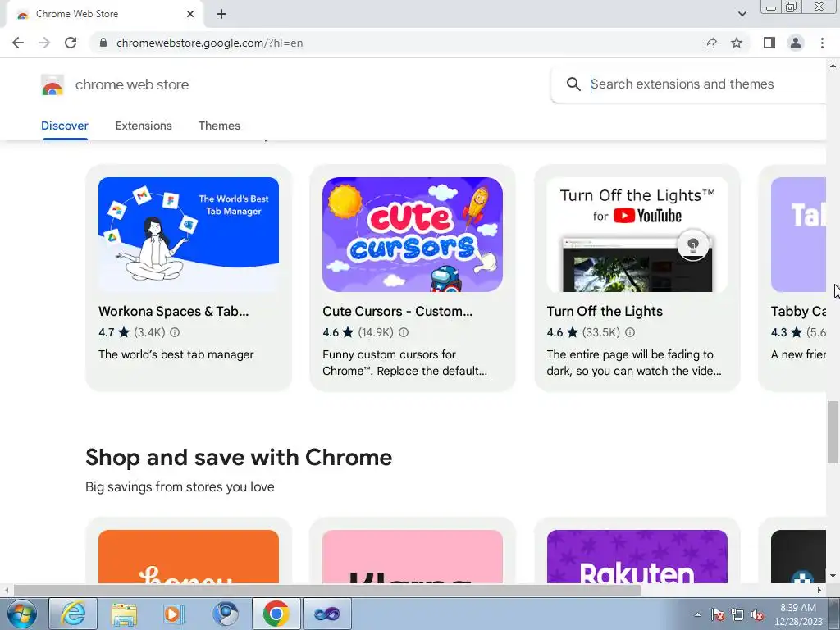Open Chrome's three-dot menu
The height and width of the screenshot is (630, 840).
822,43
